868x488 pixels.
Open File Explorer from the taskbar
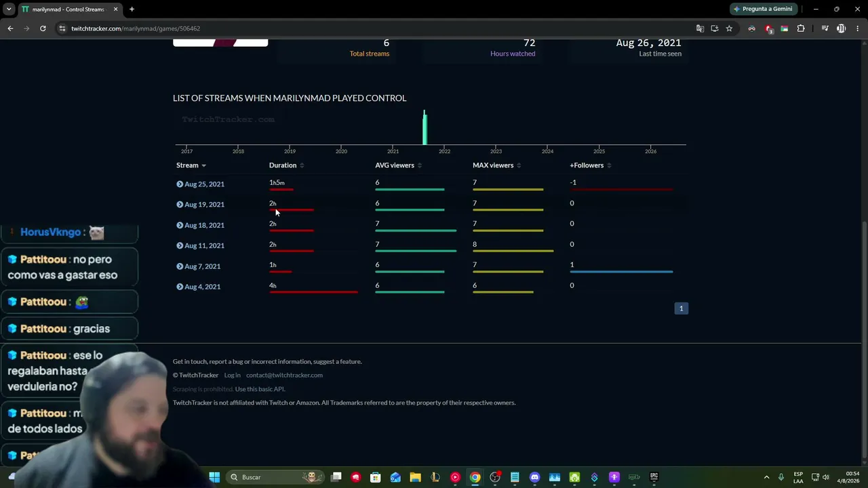tap(415, 477)
